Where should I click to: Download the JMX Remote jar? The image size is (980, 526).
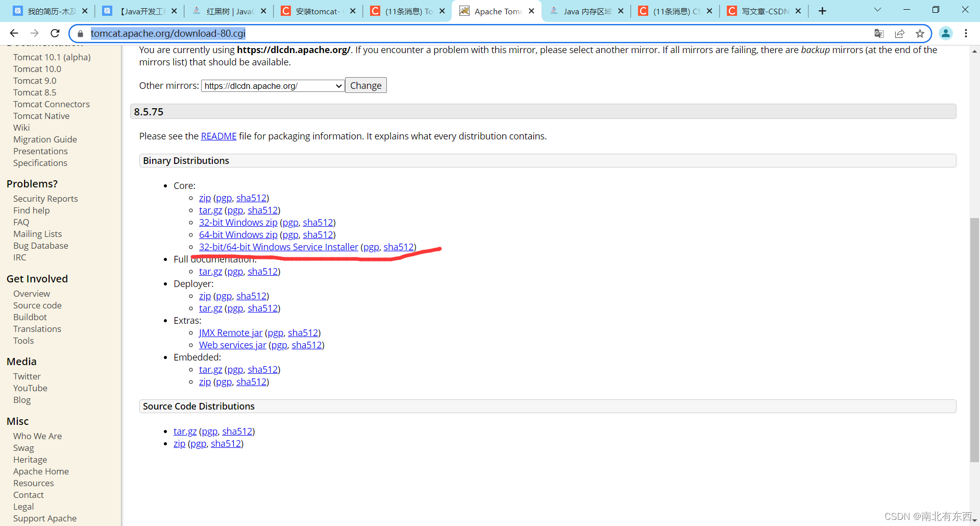pos(231,333)
